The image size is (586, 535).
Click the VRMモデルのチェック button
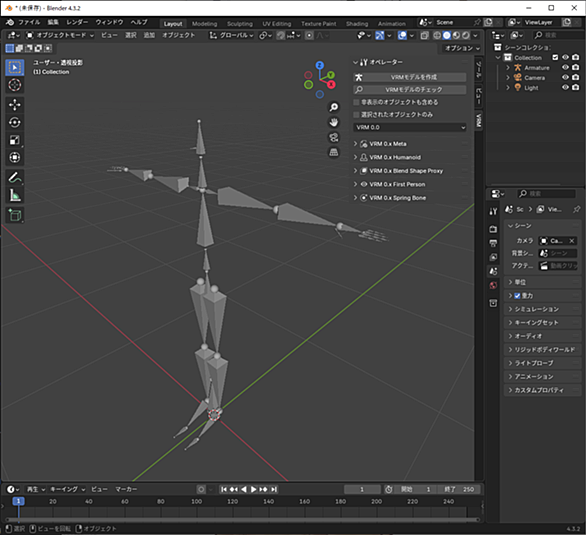coord(410,90)
